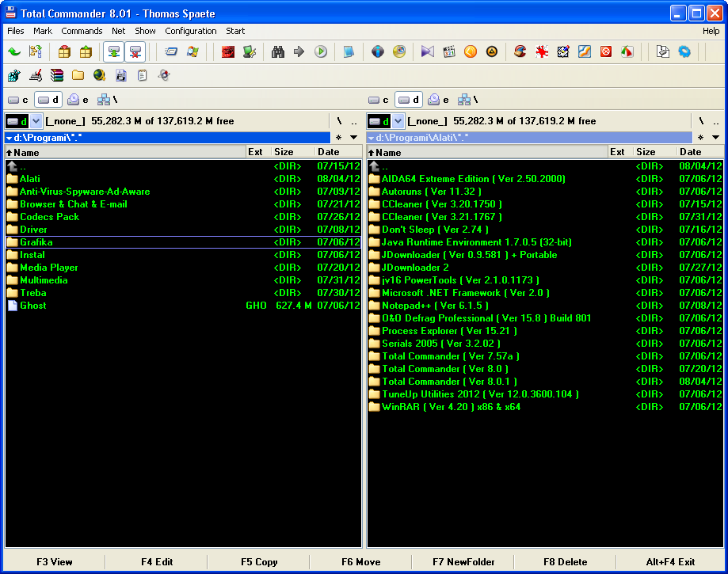This screenshot has width=728, height=574.
Task: Click the F5 Copy button
Action: (259, 562)
